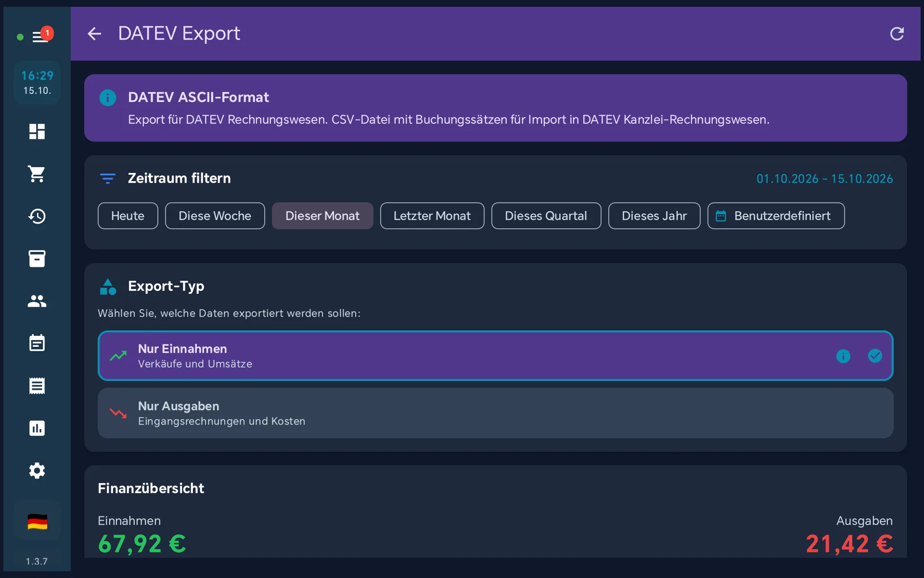924x578 pixels.
Task: Open the shopping cart in the sidebar
Action: coord(37,174)
